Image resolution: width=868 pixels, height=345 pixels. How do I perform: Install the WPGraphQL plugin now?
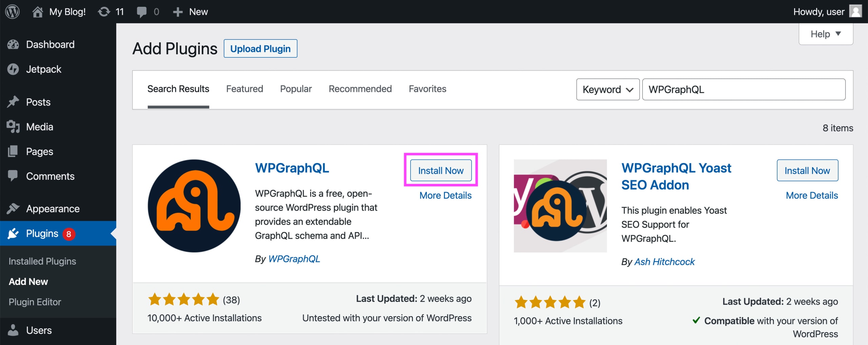(x=441, y=170)
